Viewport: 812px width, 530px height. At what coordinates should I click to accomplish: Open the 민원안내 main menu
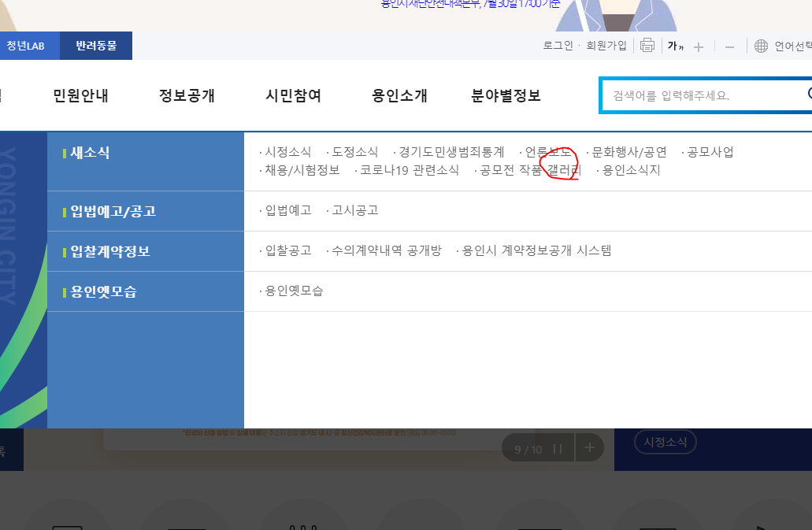tap(80, 96)
